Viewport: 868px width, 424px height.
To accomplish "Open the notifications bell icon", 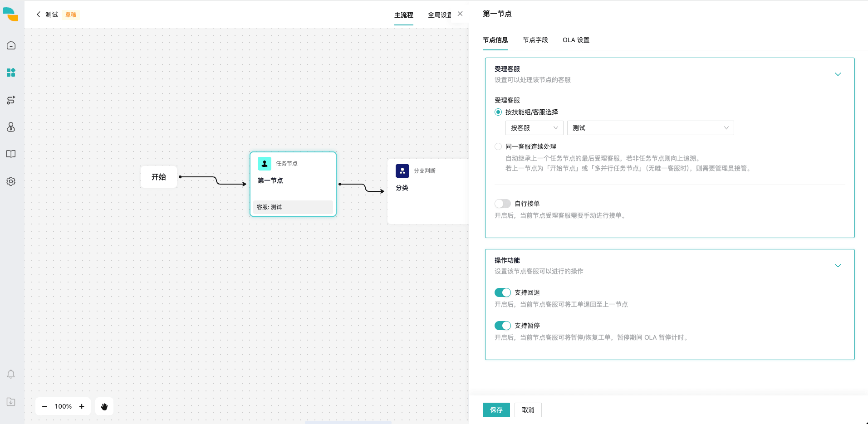I will point(11,374).
